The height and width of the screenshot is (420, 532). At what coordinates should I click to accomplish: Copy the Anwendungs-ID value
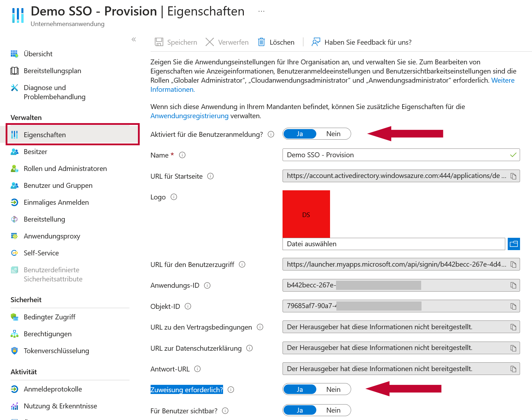tap(513, 285)
